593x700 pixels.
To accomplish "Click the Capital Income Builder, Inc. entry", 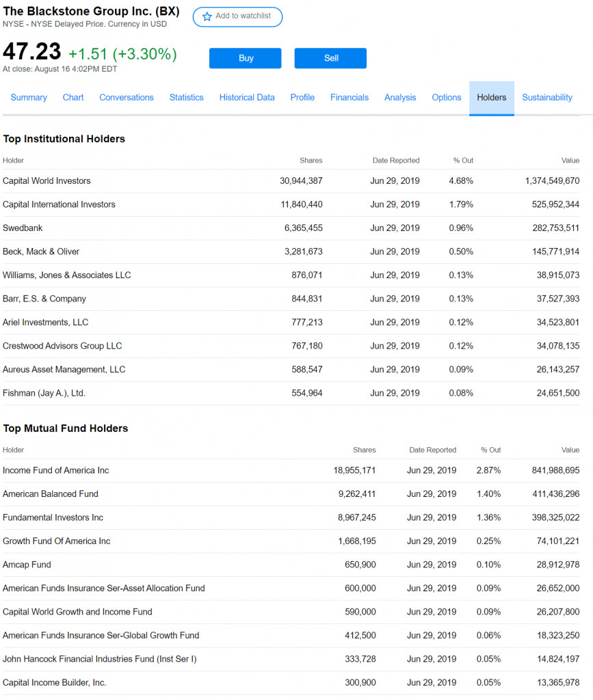I will click(55, 683).
